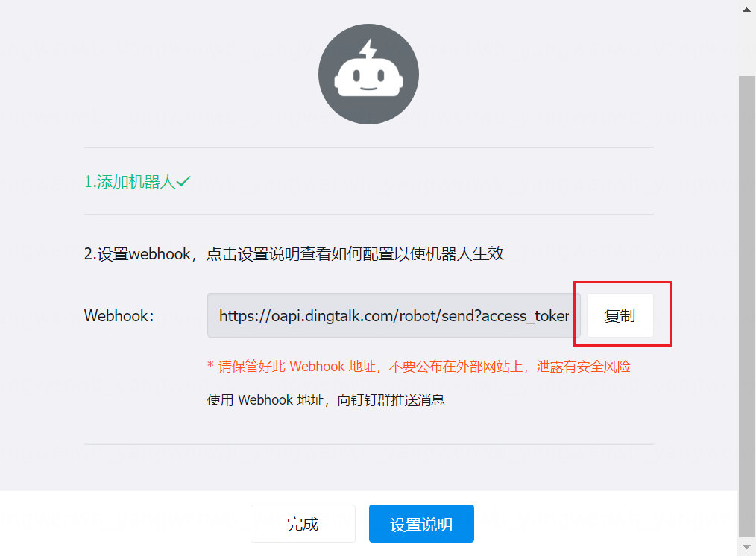The width and height of the screenshot is (756, 556).
Task: Click the Webhook： field label
Action: pos(119,315)
